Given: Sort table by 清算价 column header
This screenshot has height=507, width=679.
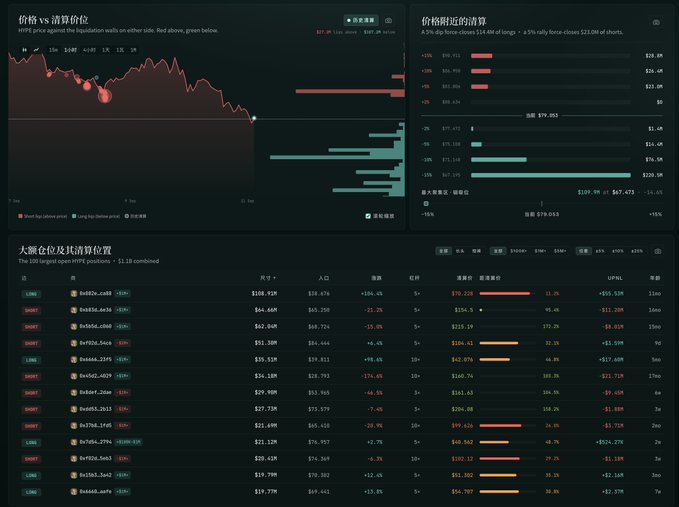Looking at the screenshot, I should pyautogui.click(x=465, y=278).
